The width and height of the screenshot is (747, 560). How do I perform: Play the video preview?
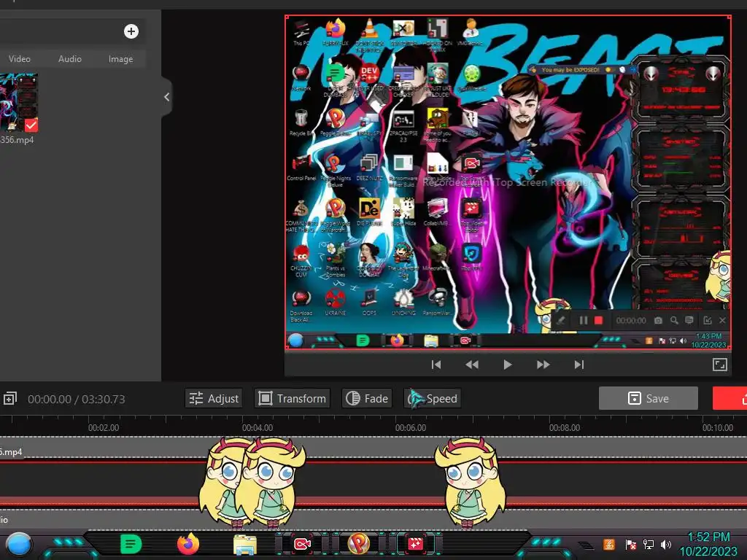tap(508, 365)
